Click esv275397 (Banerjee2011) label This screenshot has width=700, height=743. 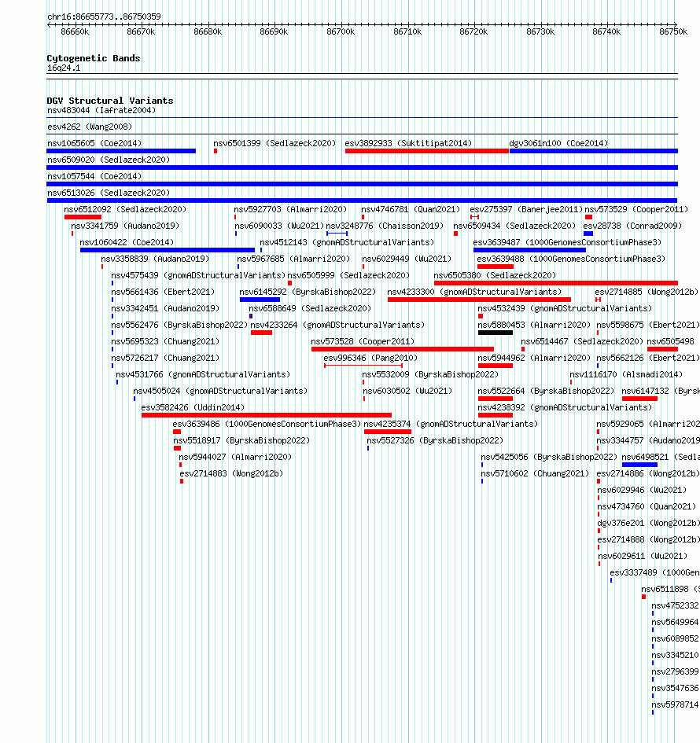[526, 209]
